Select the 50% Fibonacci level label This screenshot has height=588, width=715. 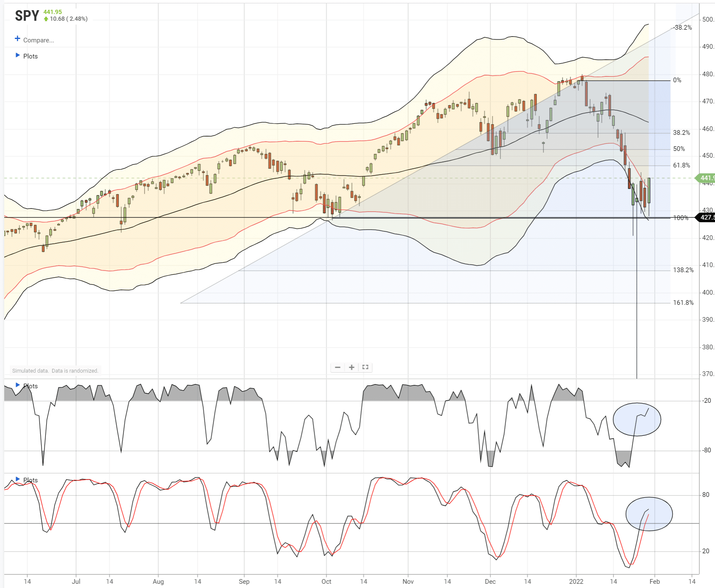click(x=679, y=149)
